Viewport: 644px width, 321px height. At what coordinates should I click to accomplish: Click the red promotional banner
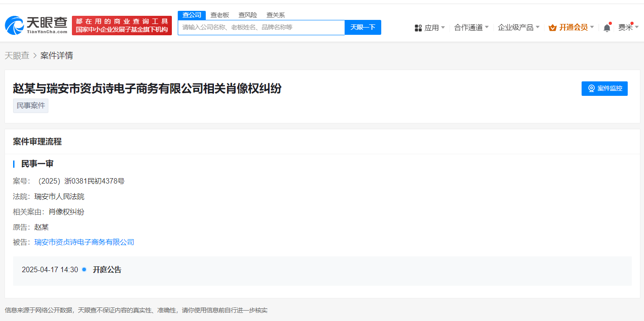122,25
